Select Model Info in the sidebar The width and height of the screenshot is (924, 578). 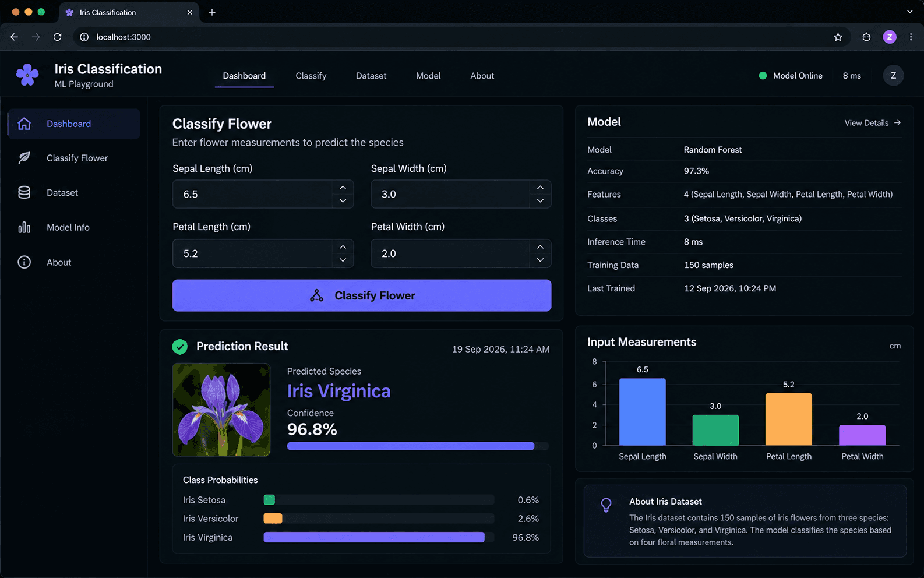[74, 227]
